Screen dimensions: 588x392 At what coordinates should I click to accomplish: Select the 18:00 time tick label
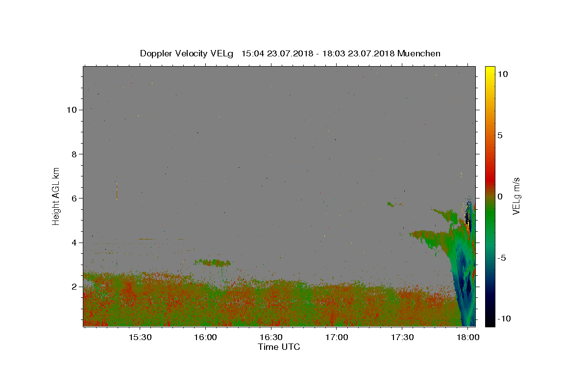(x=467, y=338)
